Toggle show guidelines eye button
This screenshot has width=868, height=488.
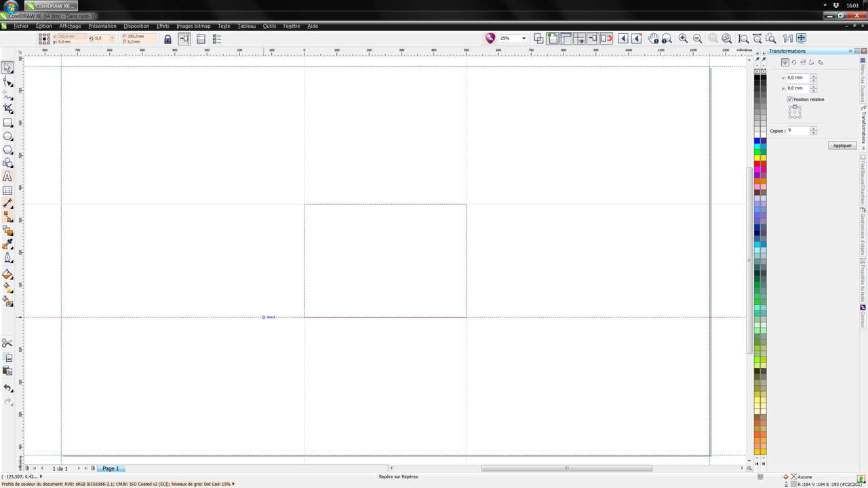(580, 39)
